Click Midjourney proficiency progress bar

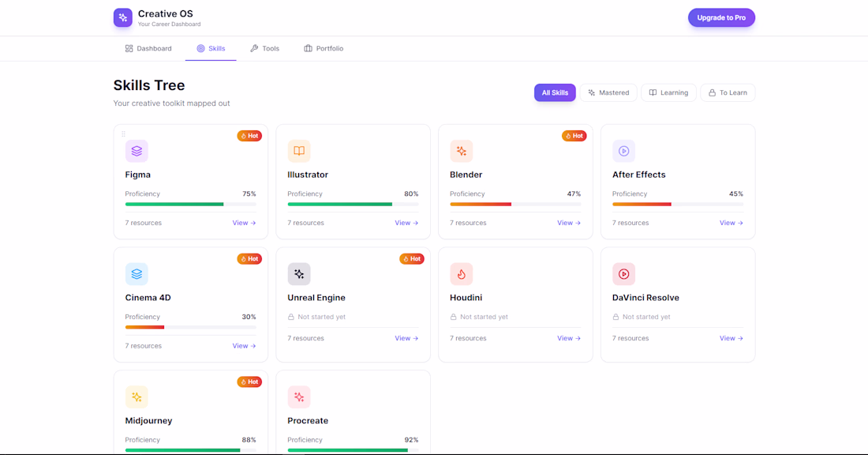coord(190,450)
